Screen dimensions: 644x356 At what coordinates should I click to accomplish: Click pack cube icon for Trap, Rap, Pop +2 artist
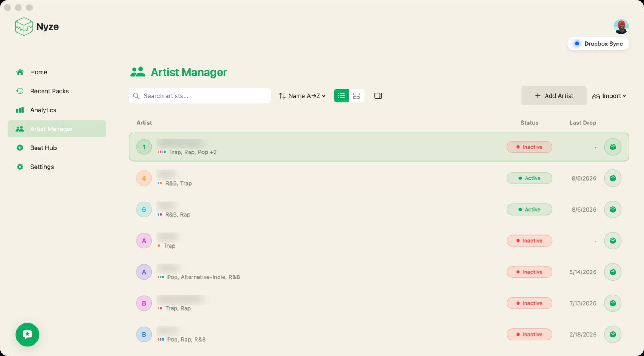613,147
